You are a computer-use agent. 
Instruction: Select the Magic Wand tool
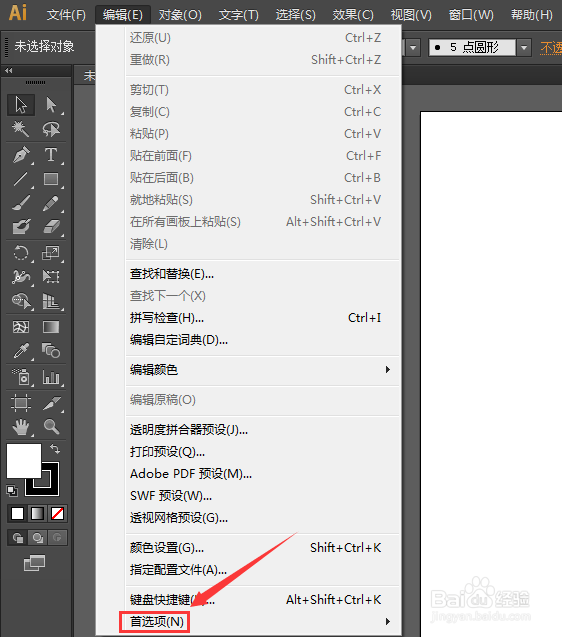coord(21,129)
